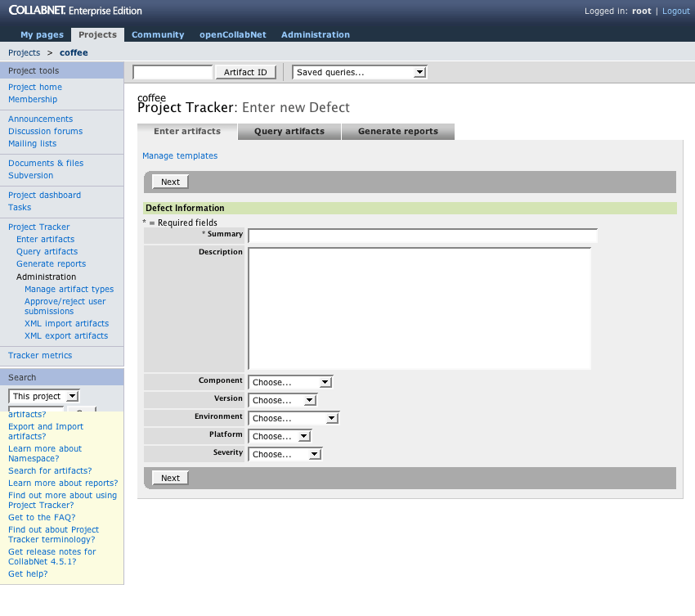695x616 pixels.
Task: Click the top Next button
Action: click(x=170, y=182)
